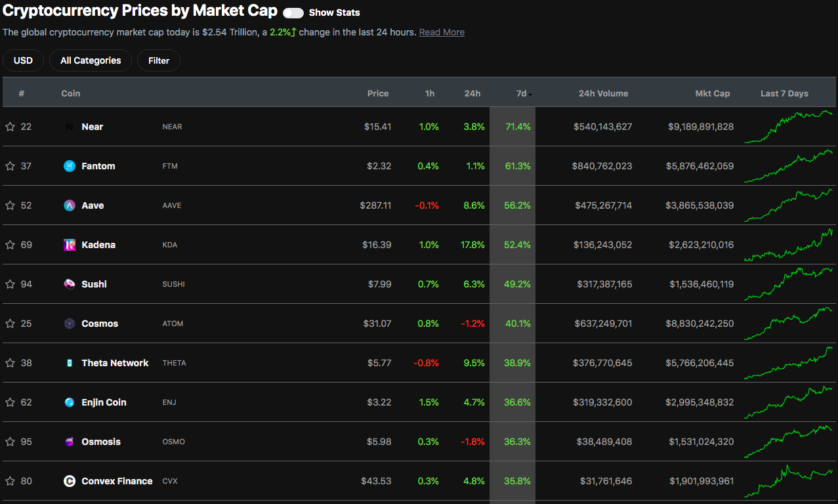
Task: Click the Sushi coin logo
Action: click(70, 284)
